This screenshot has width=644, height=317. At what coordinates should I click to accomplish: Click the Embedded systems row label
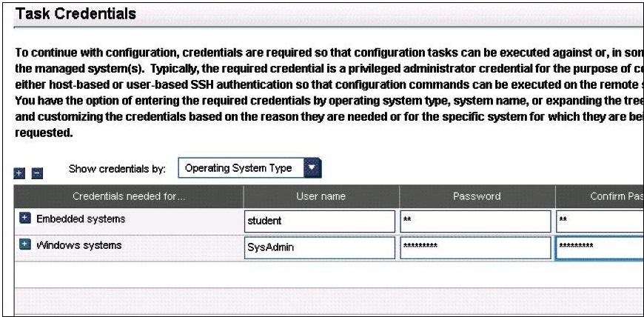tap(81, 218)
